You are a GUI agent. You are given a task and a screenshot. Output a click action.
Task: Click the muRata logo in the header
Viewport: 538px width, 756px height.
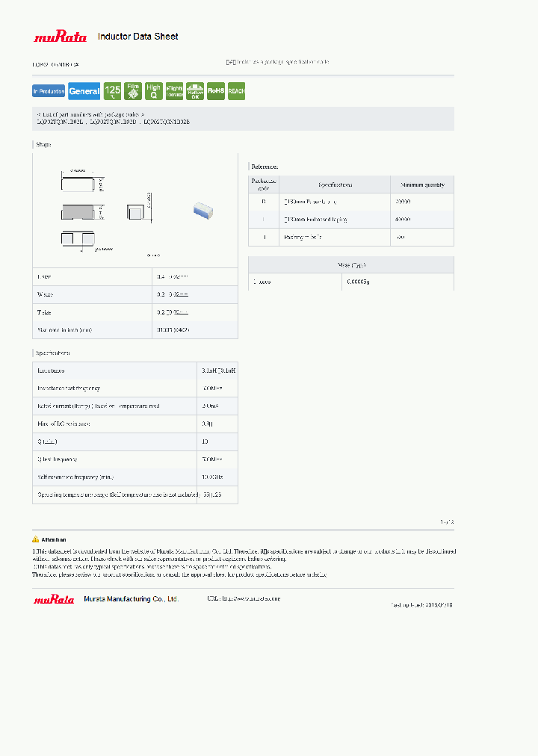[61, 36]
